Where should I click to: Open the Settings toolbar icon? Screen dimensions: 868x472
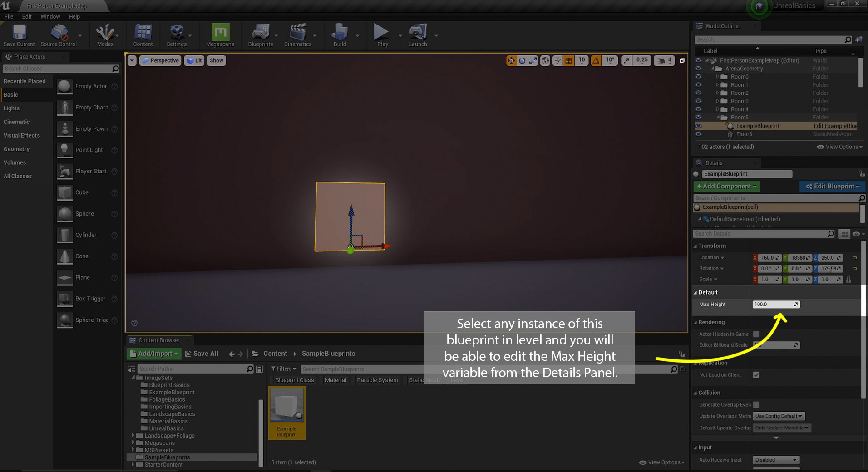click(177, 35)
